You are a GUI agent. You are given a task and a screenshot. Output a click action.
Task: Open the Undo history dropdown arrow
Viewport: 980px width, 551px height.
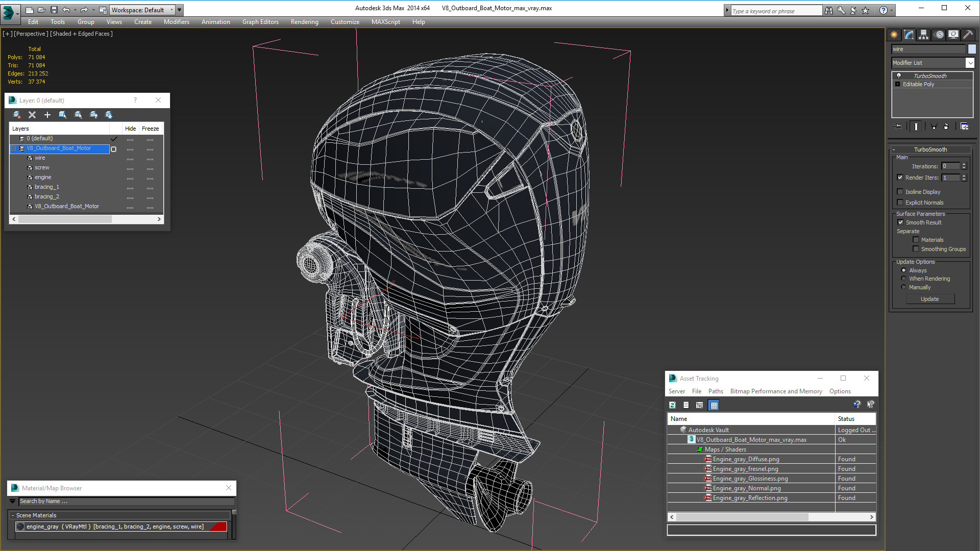[75, 10]
